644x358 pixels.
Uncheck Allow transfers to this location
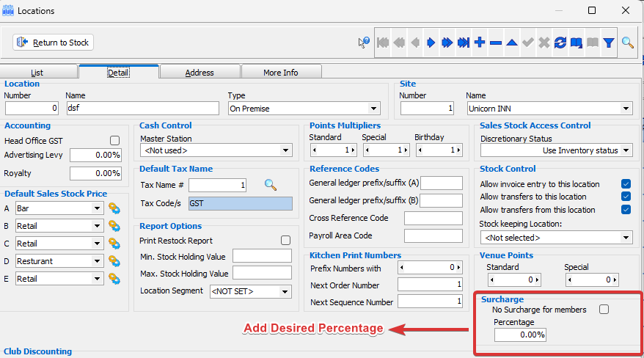click(626, 197)
